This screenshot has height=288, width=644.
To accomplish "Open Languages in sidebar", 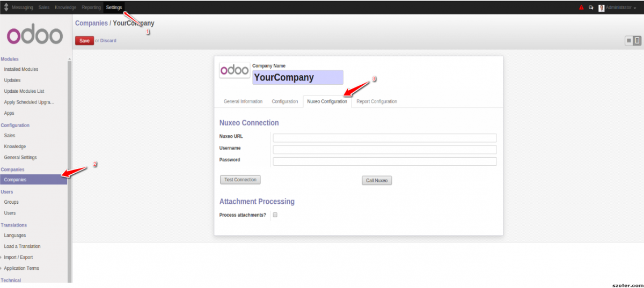I will (x=15, y=235).
